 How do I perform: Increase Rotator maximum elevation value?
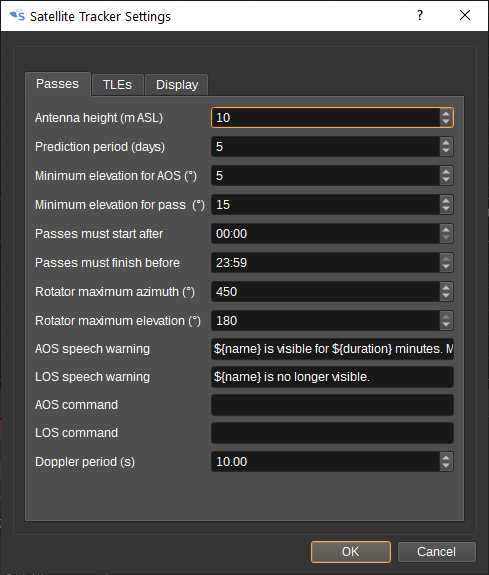(x=446, y=316)
